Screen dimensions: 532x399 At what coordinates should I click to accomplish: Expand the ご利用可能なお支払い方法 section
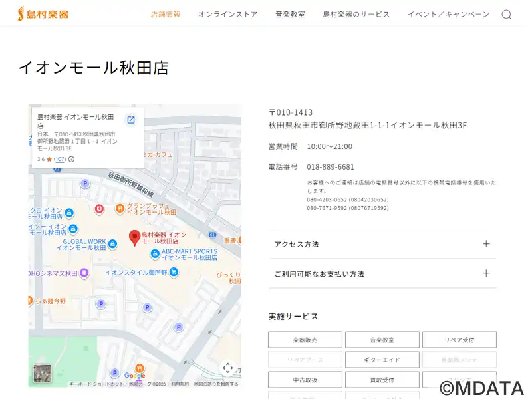click(x=382, y=273)
